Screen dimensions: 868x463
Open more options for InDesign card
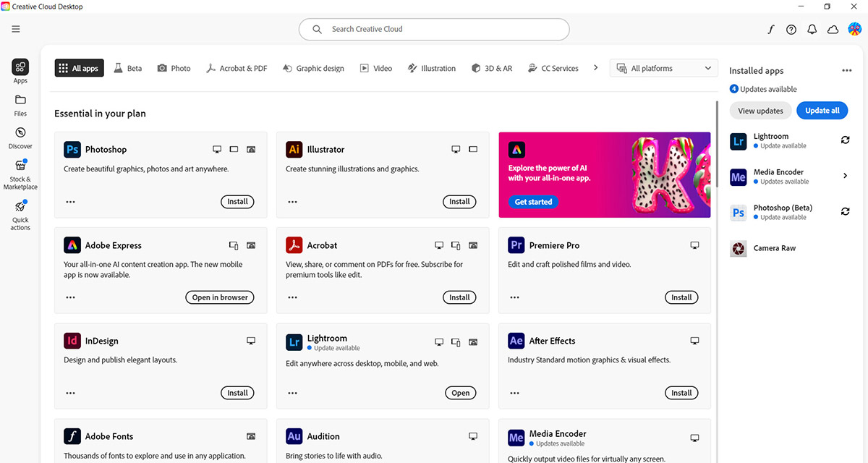pyautogui.click(x=70, y=393)
